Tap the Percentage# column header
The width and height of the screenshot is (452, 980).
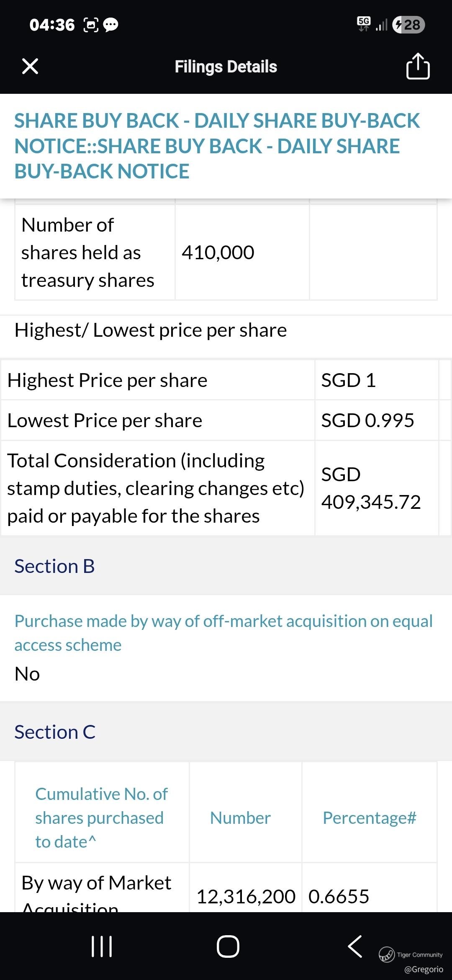tap(369, 818)
